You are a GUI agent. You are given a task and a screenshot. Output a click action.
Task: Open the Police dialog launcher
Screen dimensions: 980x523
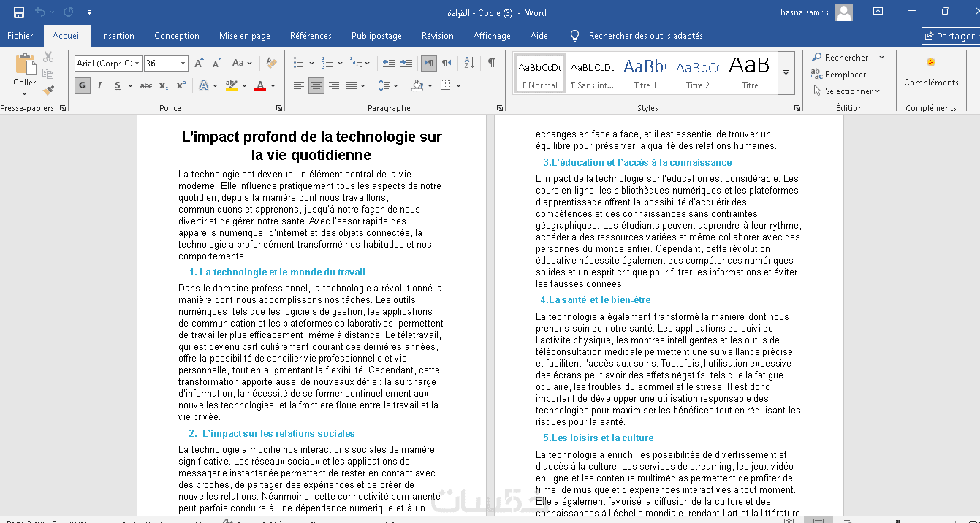click(279, 108)
